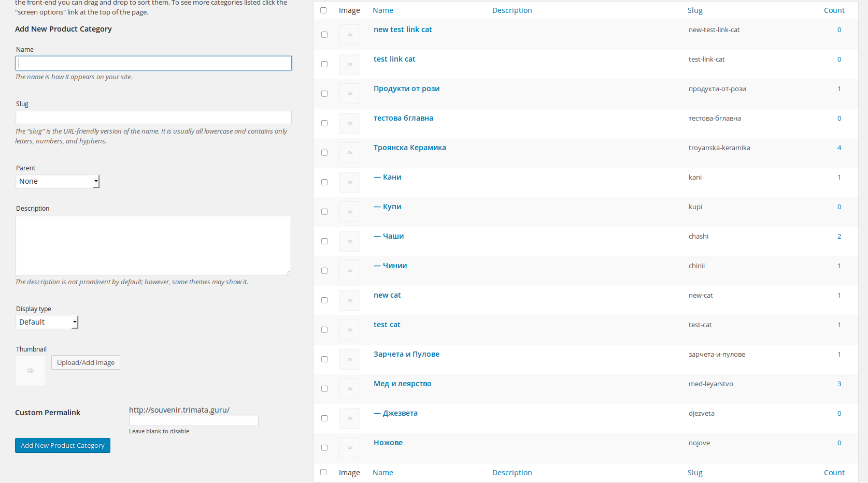This screenshot has height=483, width=868.
Task: Click image placeholder for Чинии row
Action: click(x=350, y=271)
